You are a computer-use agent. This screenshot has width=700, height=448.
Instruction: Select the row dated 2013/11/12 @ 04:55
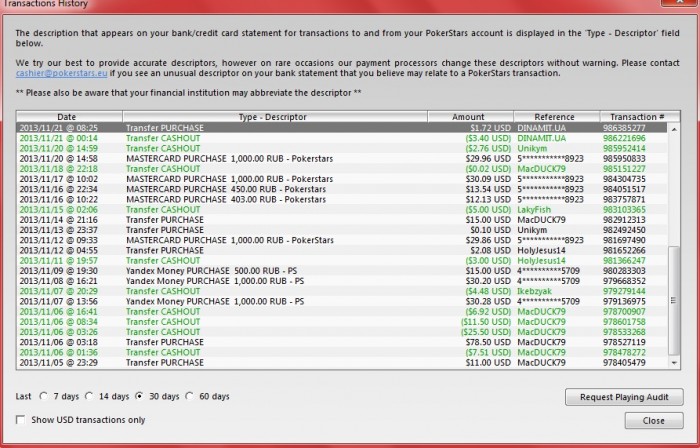tap(342, 250)
